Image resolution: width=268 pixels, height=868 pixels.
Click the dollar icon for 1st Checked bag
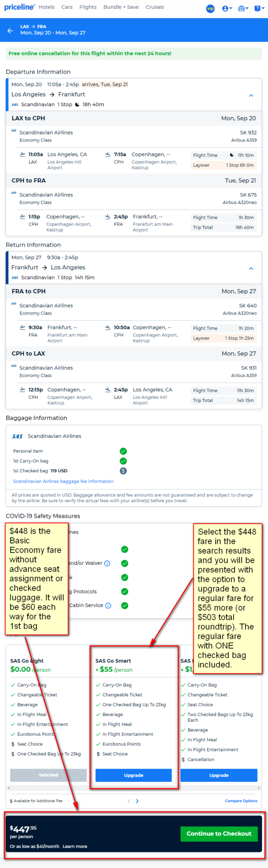click(x=123, y=471)
